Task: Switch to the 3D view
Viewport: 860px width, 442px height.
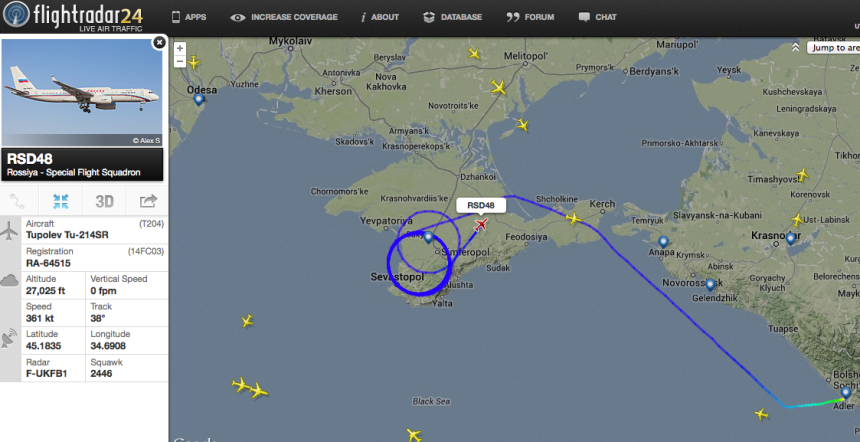Action: tap(104, 202)
